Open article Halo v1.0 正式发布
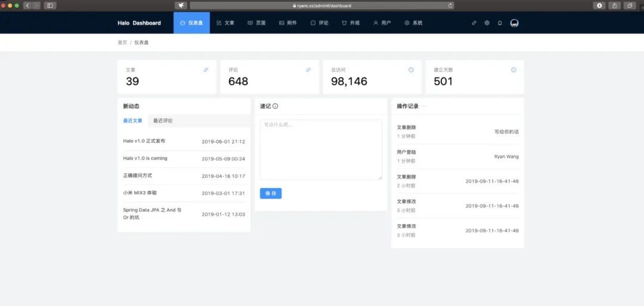644x306 pixels. (144, 141)
